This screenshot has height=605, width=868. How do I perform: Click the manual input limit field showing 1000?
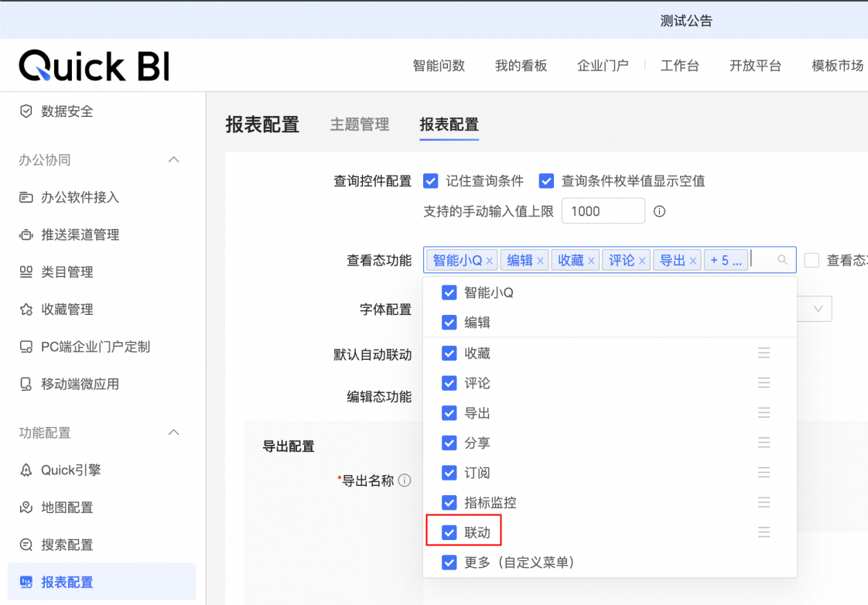point(603,211)
